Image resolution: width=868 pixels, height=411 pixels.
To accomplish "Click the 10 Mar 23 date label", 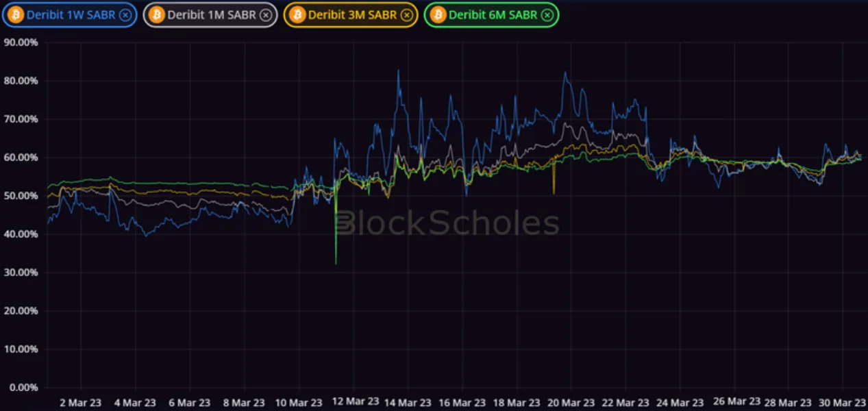I will pyautogui.click(x=298, y=402).
